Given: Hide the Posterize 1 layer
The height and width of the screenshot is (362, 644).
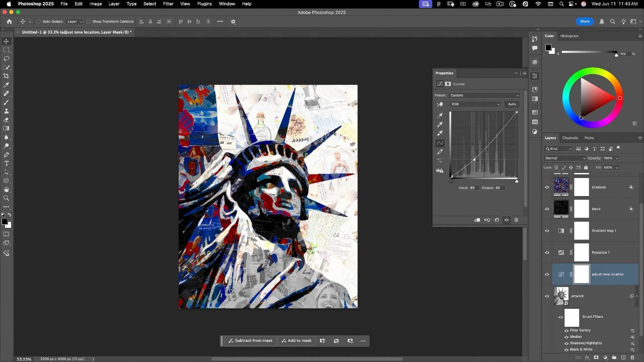Looking at the screenshot, I should (x=547, y=252).
